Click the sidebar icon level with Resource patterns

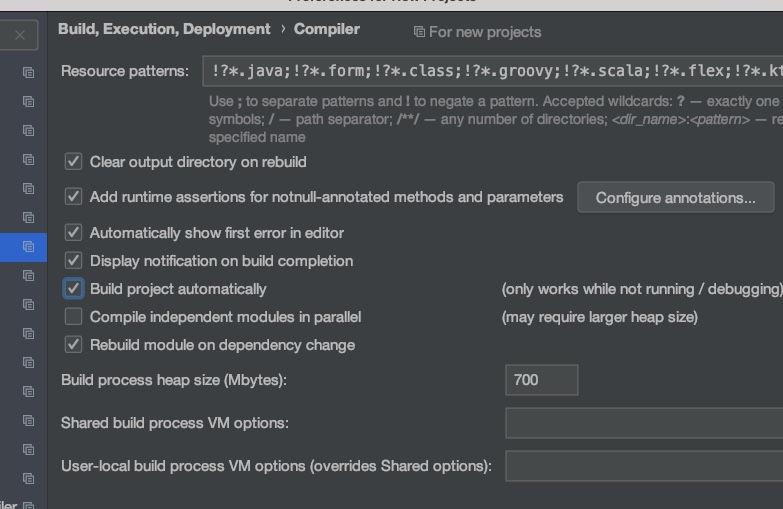[x=28, y=72]
